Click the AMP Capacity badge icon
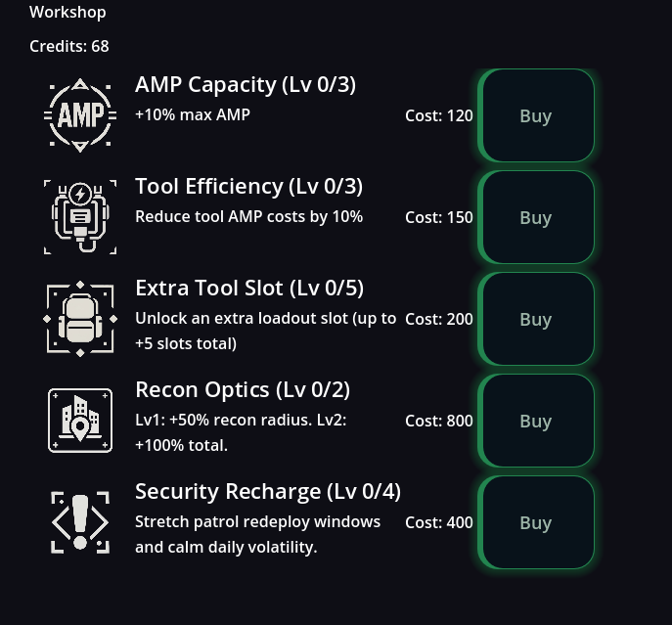 [80, 115]
